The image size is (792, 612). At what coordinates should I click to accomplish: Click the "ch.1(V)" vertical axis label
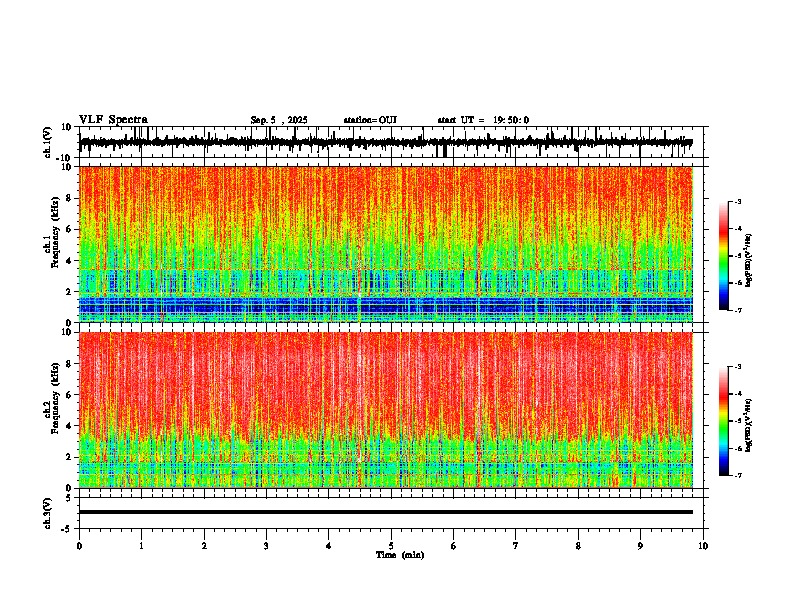tap(48, 142)
